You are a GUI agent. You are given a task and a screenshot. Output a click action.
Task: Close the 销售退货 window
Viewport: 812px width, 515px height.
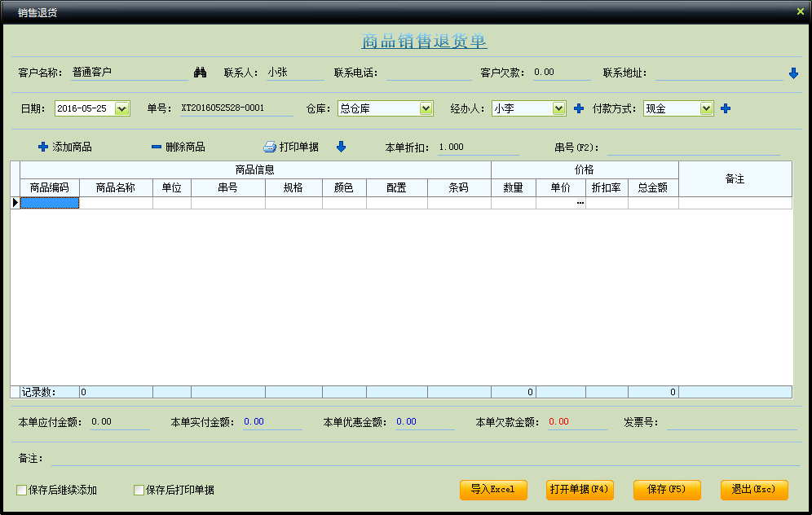(800, 11)
